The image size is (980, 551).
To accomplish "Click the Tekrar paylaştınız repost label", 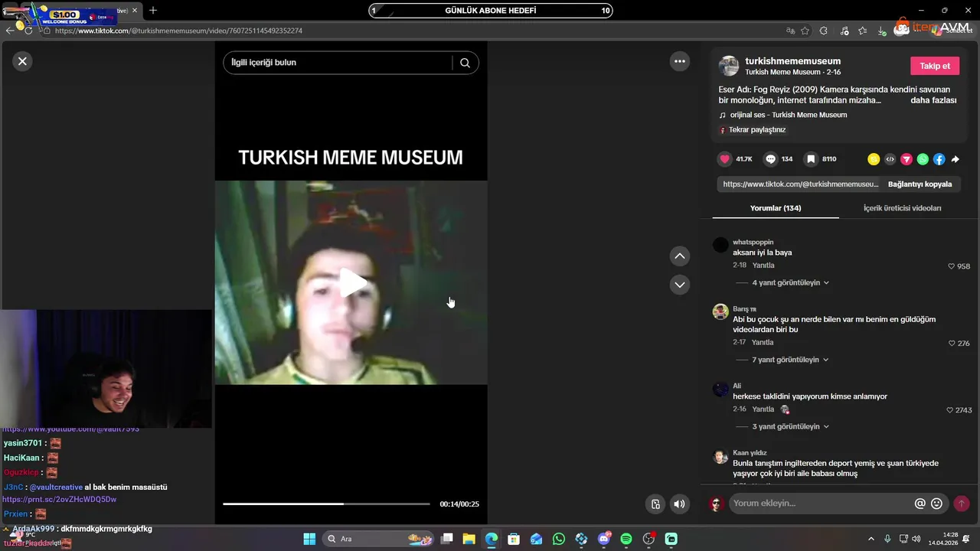I will [x=757, y=130].
